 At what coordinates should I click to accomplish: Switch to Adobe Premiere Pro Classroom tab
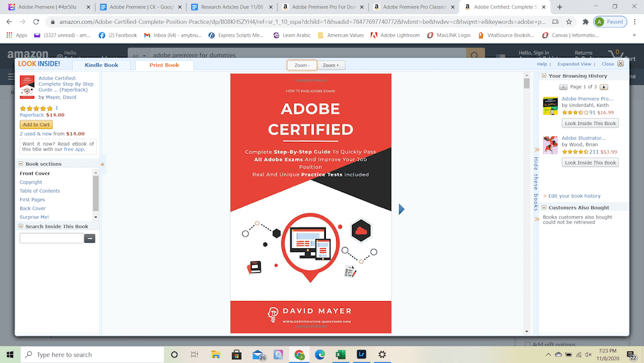click(414, 7)
